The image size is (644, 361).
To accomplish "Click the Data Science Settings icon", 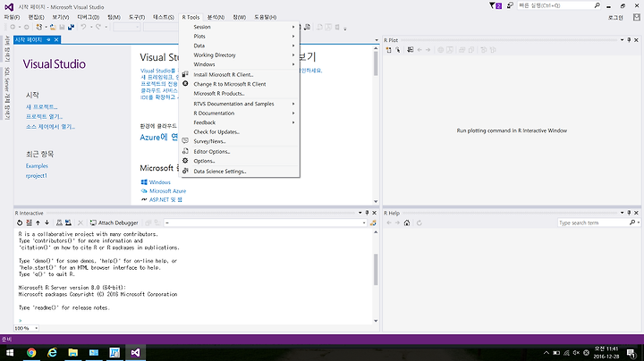I will 185,171.
